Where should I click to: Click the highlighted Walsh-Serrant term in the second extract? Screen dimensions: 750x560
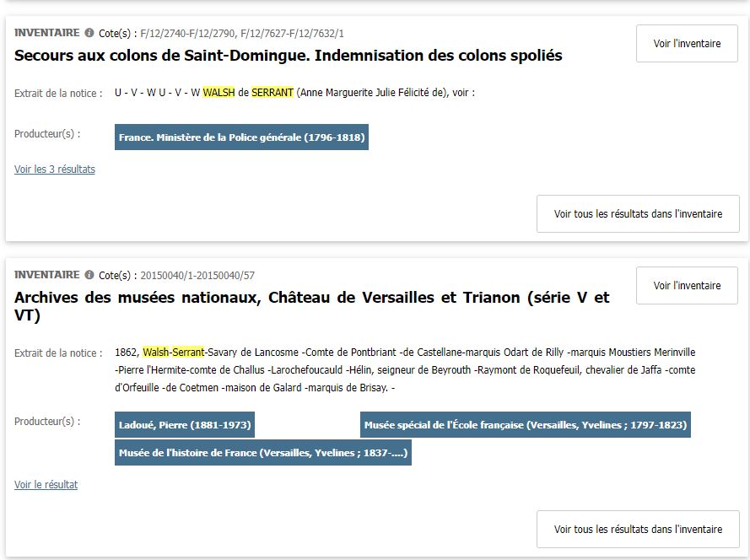click(173, 353)
